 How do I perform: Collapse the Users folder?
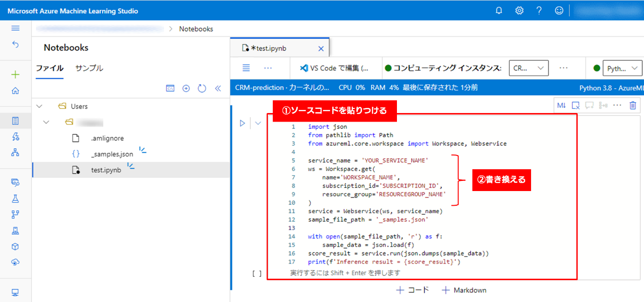[39, 106]
